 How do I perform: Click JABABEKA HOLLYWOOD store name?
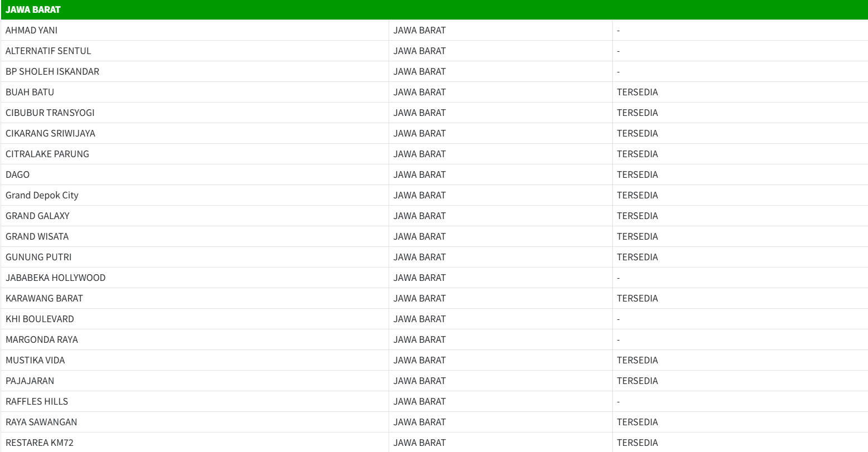55,278
